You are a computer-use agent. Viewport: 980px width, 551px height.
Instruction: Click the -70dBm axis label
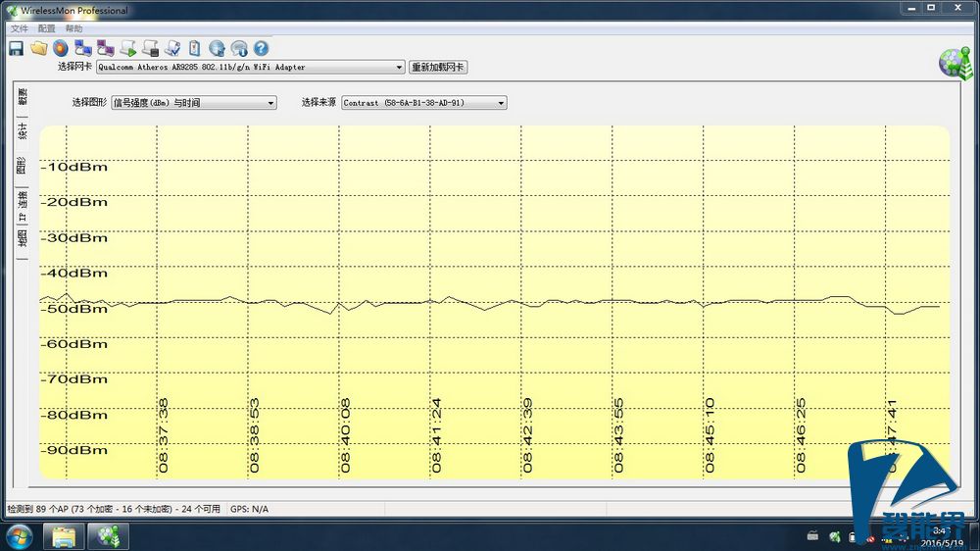coord(74,379)
